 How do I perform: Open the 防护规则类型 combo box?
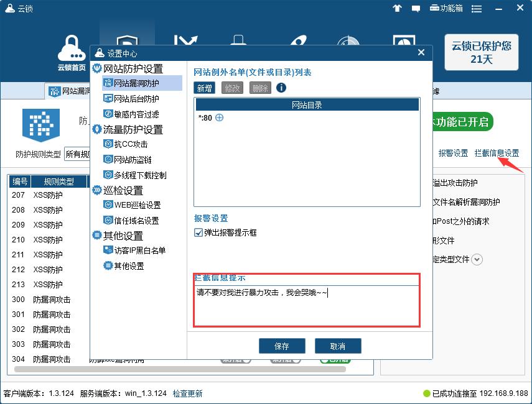pos(77,154)
